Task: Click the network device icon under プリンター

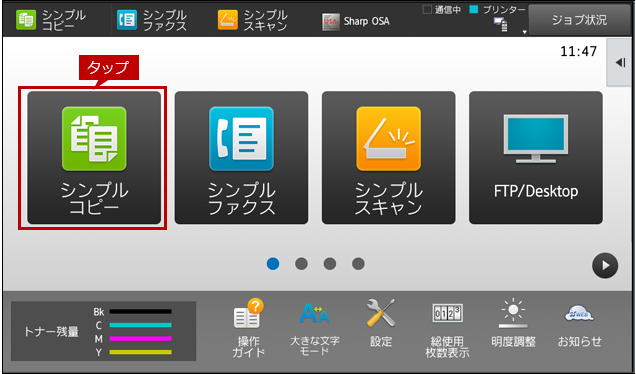Action: [x=500, y=24]
